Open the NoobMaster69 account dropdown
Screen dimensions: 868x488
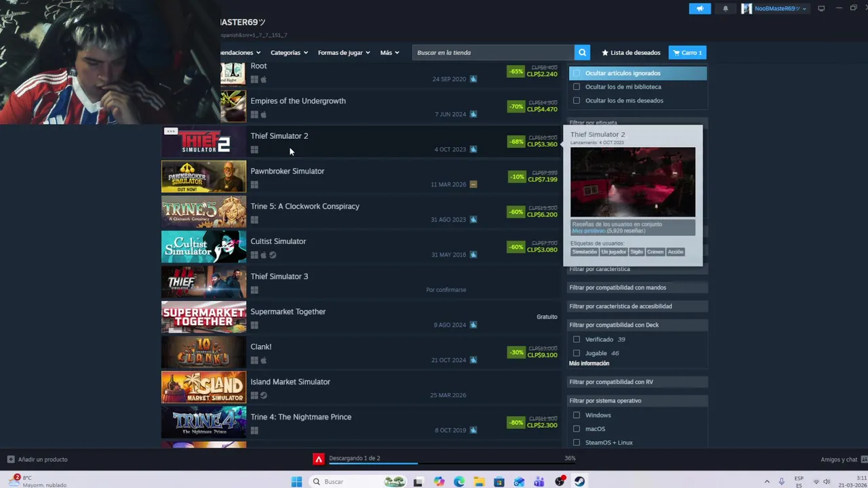point(774,9)
